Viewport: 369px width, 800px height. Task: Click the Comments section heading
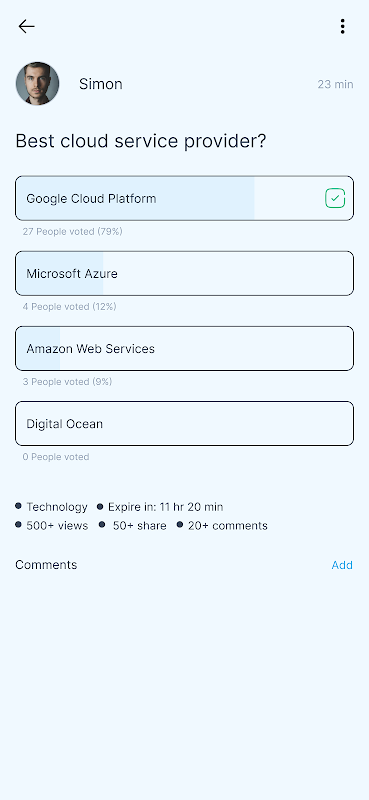[46, 565]
